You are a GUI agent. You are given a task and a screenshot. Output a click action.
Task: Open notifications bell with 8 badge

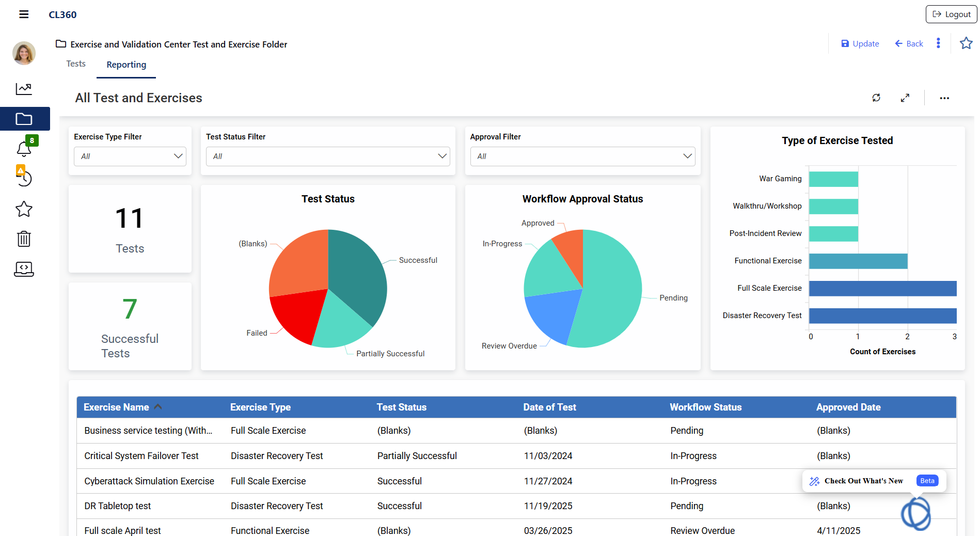tap(24, 149)
